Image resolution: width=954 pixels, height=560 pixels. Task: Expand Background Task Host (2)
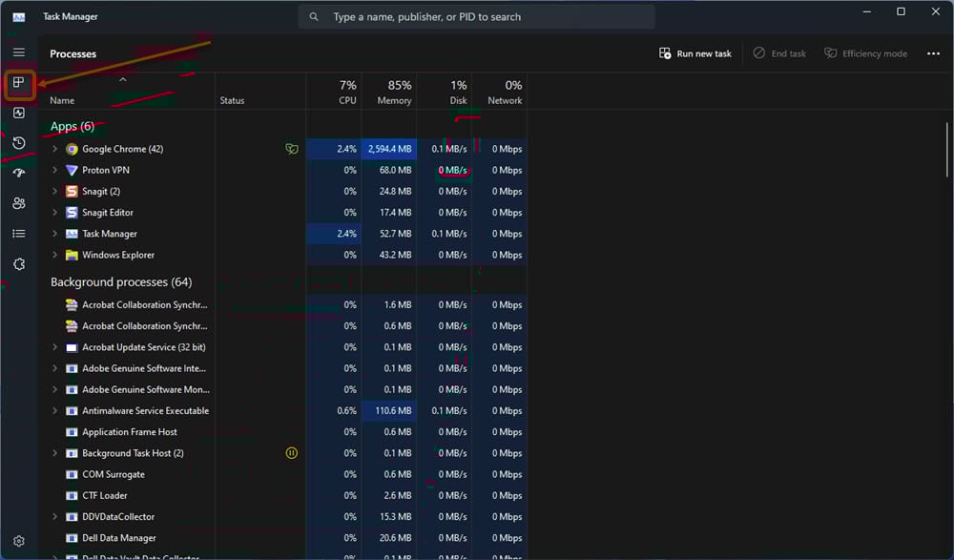[54, 453]
